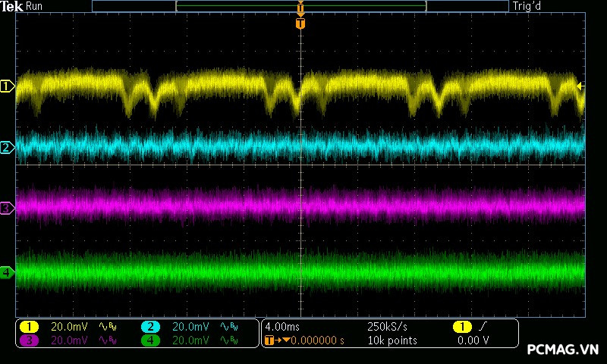Click the Run acquisition status label
Image resolution: width=607 pixels, height=364 pixels.
coord(34,6)
